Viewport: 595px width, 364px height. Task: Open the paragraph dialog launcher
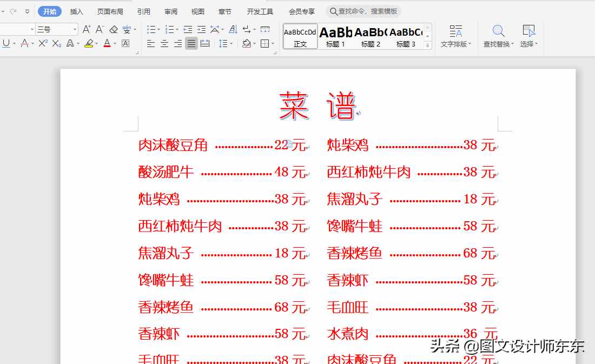[x=275, y=53]
